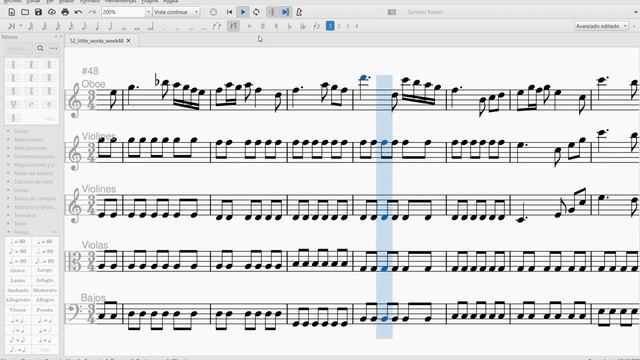Viewport: 640px width, 360px height.
Task: Select the quarter note duration
Action: (x=97, y=26)
